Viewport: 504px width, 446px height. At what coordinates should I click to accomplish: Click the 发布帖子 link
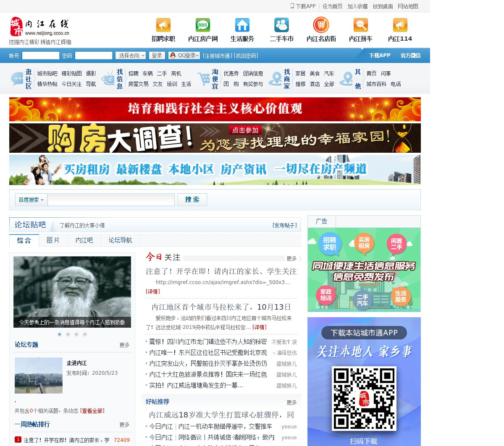pyautogui.click(x=285, y=225)
